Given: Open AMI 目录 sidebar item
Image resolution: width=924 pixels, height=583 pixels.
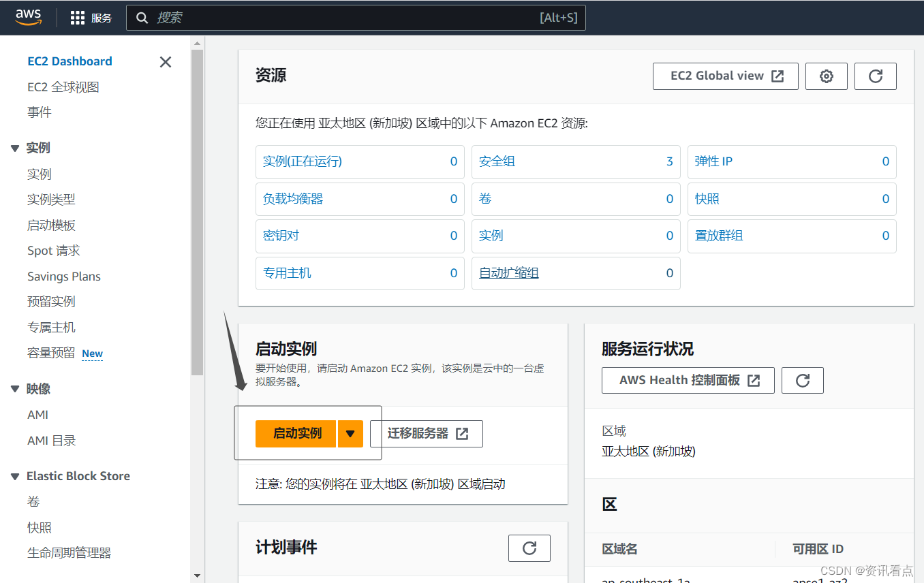Looking at the screenshot, I should point(52,441).
